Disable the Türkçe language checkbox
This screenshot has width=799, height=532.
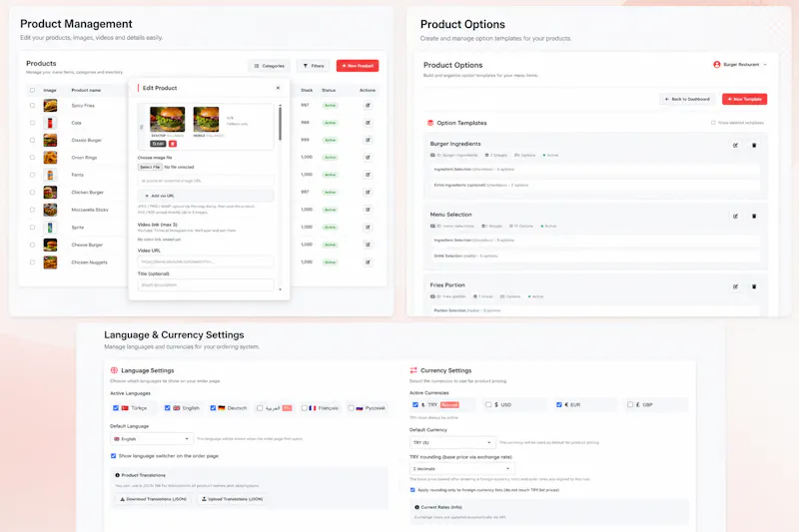[116, 408]
